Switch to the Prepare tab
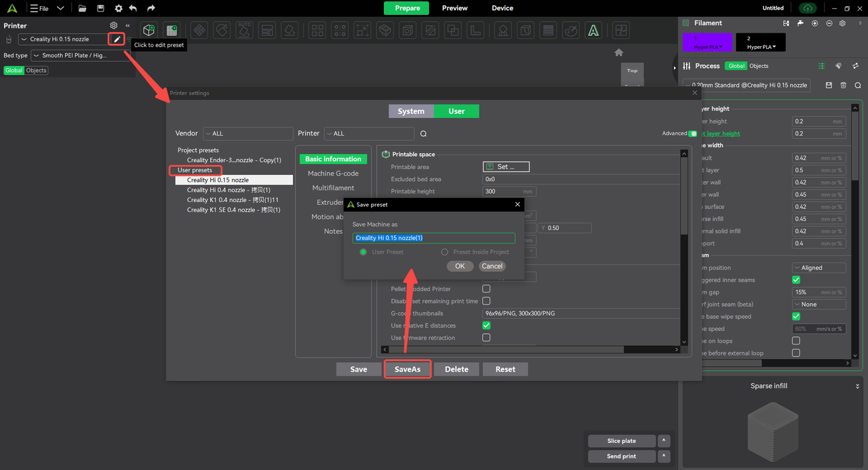Screen dimensions: 868x470 [407, 8]
